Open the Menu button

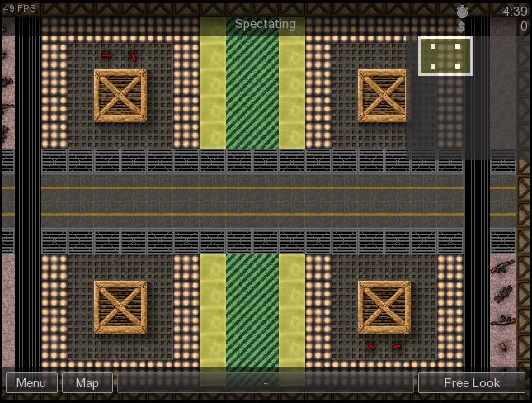pos(31,383)
